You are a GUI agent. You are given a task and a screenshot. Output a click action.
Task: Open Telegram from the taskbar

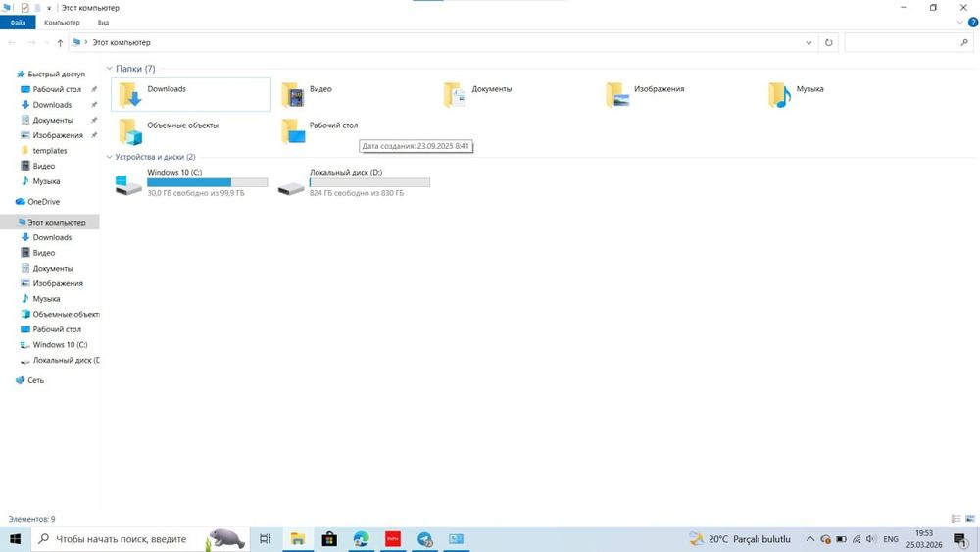[425, 539]
